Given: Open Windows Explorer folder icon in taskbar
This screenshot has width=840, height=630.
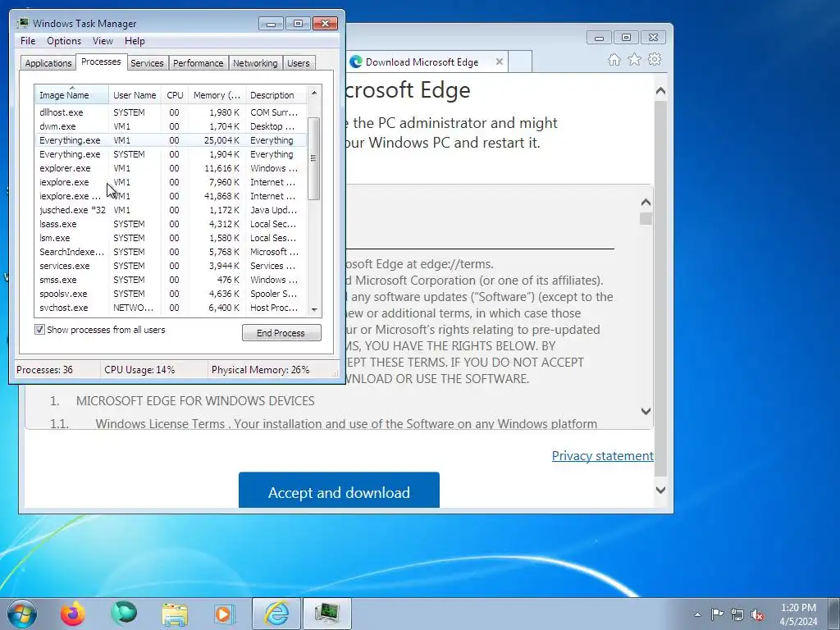Looking at the screenshot, I should [175, 614].
